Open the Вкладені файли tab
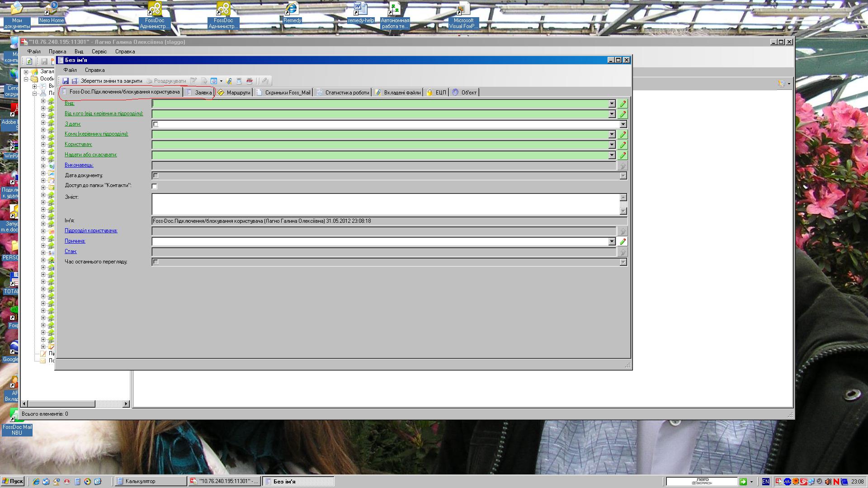Viewport: 868px width, 488px height. pyautogui.click(x=398, y=93)
